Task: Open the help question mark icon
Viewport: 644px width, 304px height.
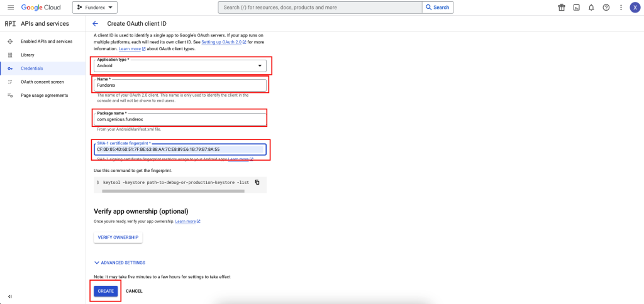Action: (x=606, y=8)
